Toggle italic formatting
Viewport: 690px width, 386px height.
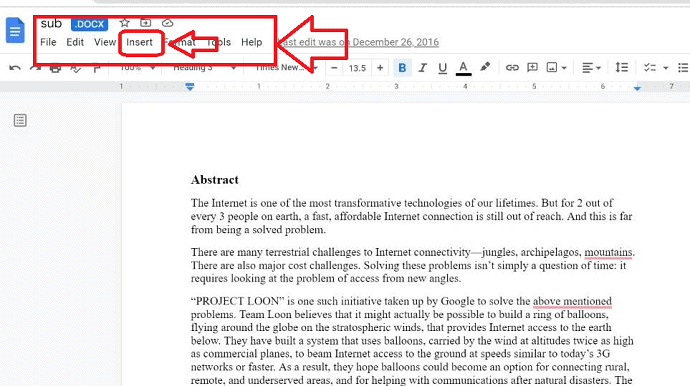click(422, 68)
